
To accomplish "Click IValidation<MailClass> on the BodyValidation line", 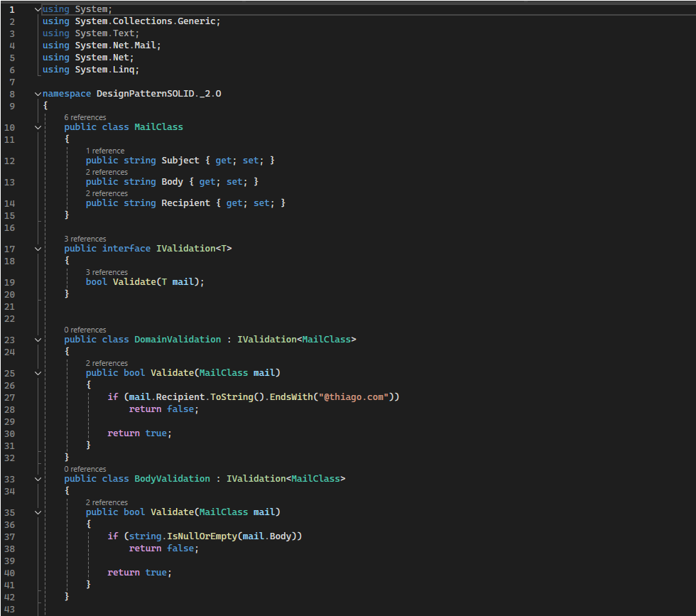I will click(x=286, y=479).
